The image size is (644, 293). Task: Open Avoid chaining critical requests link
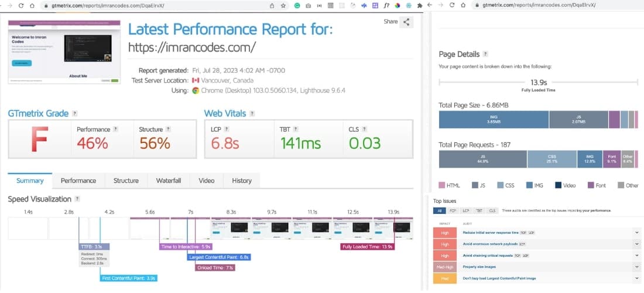(x=488, y=255)
